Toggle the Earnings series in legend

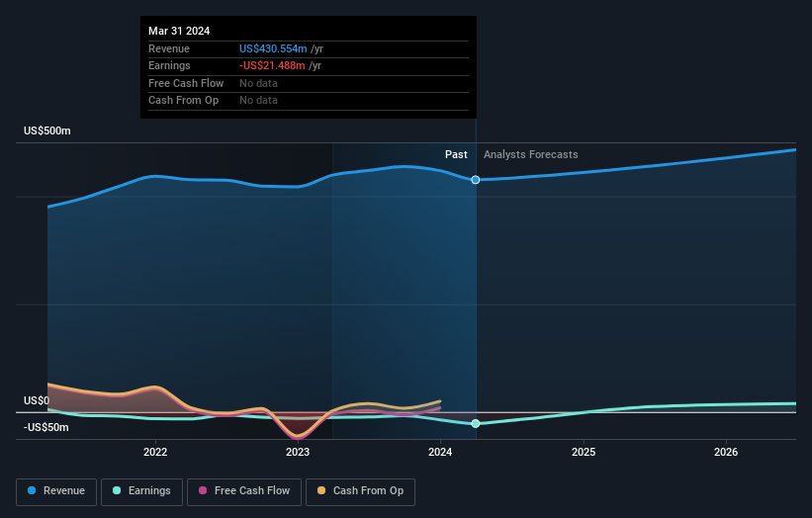[141, 491]
